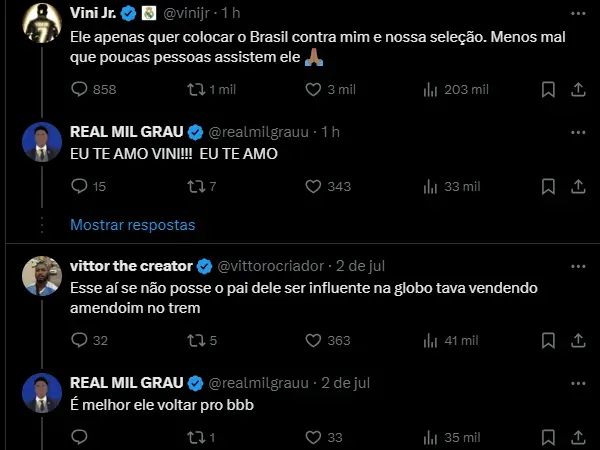Reply to Vini Jr.'s tweet
The height and width of the screenshot is (450, 600).
pos(81,90)
